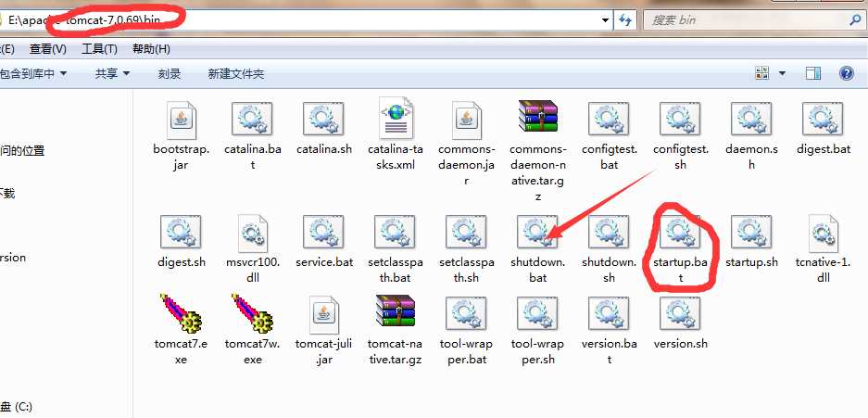Select the tomcat-juli.jar file icon
868x418 pixels.
click(x=324, y=314)
